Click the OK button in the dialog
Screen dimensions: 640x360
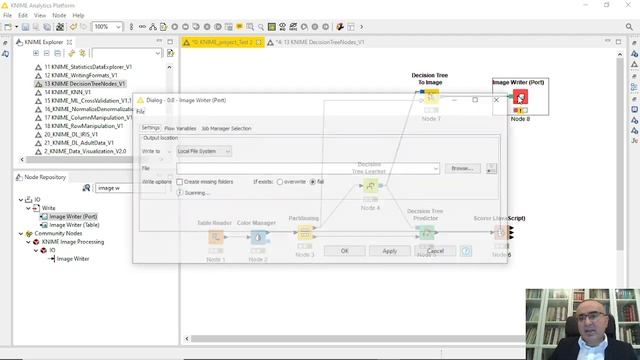tap(344, 251)
